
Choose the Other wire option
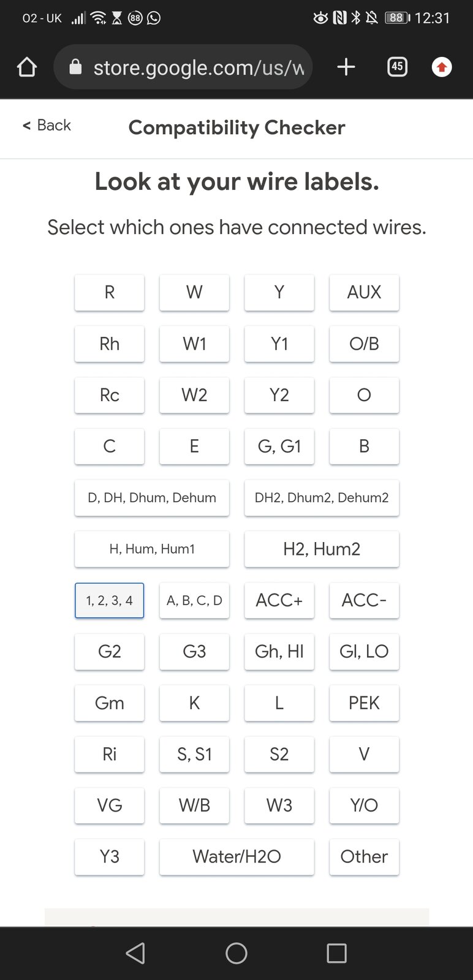[364, 856]
